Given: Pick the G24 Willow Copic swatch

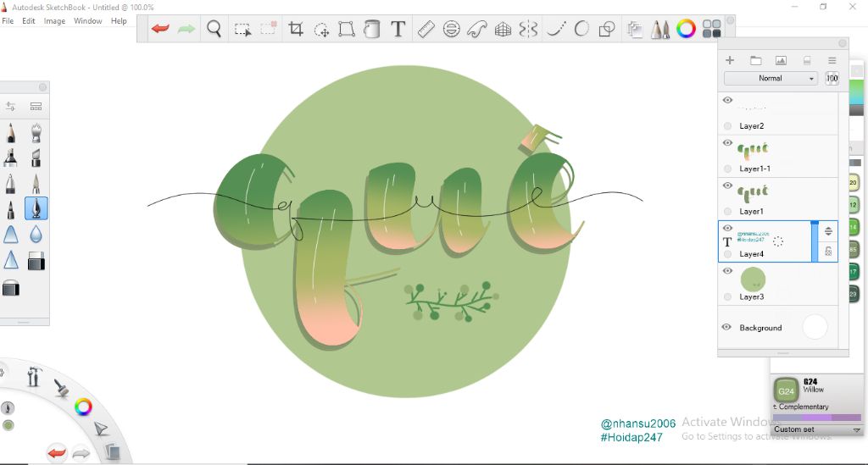Looking at the screenshot, I should click(x=786, y=390).
